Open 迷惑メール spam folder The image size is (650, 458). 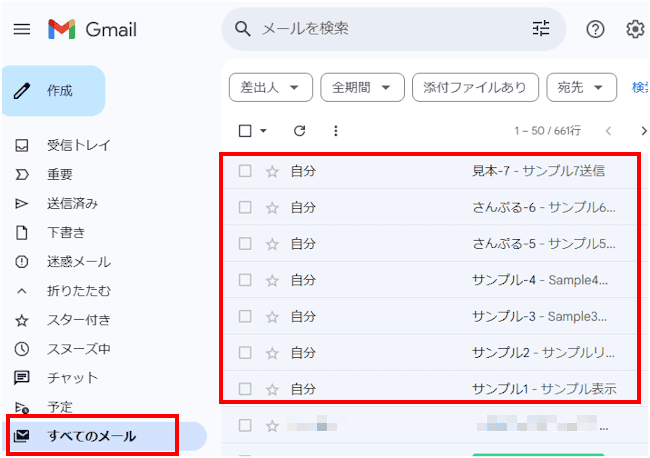point(79,262)
